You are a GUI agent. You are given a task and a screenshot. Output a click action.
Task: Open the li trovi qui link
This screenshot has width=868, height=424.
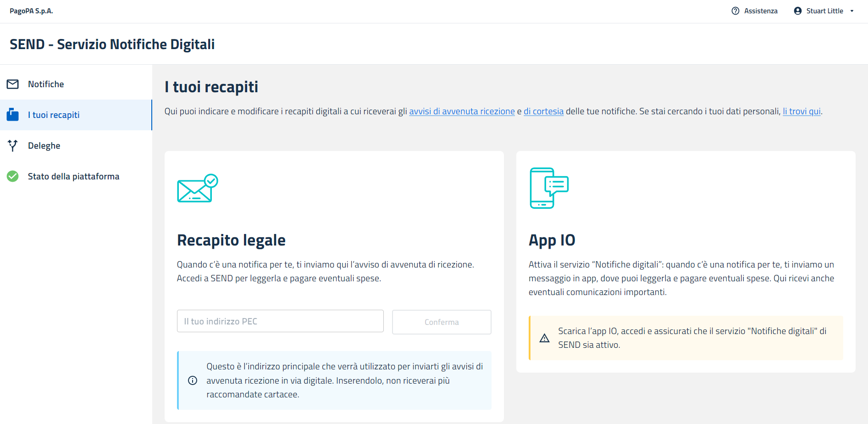coord(802,112)
